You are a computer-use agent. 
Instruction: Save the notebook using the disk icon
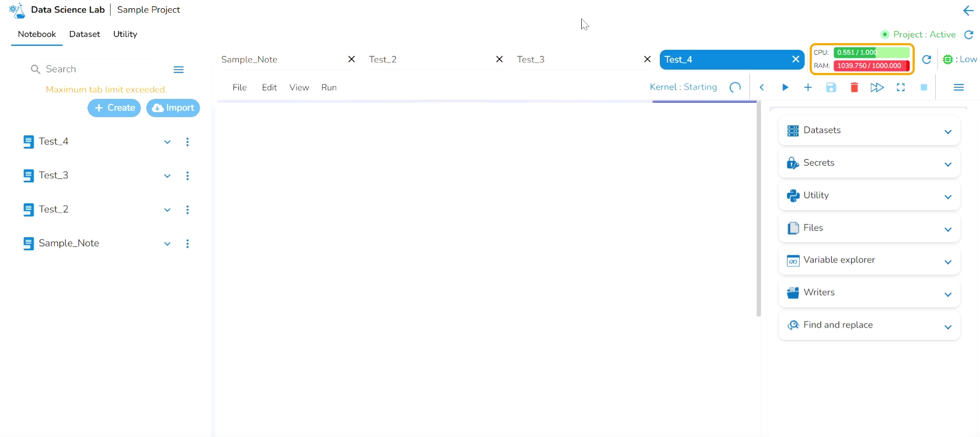click(x=831, y=87)
